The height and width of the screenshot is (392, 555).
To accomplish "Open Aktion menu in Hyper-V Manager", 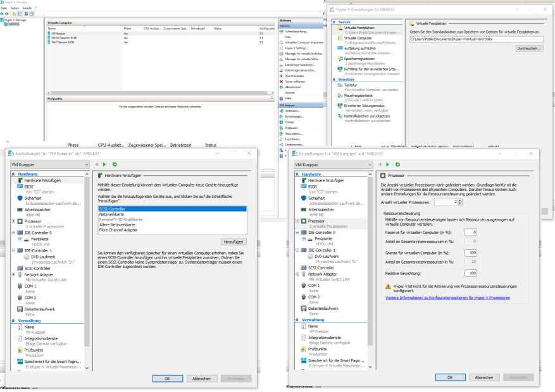I will (15, 8).
